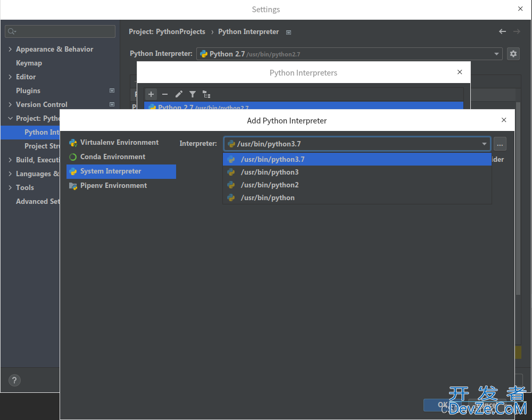Open the Interpreter path dropdown arrow
Screen dimensions: 532x420
[484, 144]
